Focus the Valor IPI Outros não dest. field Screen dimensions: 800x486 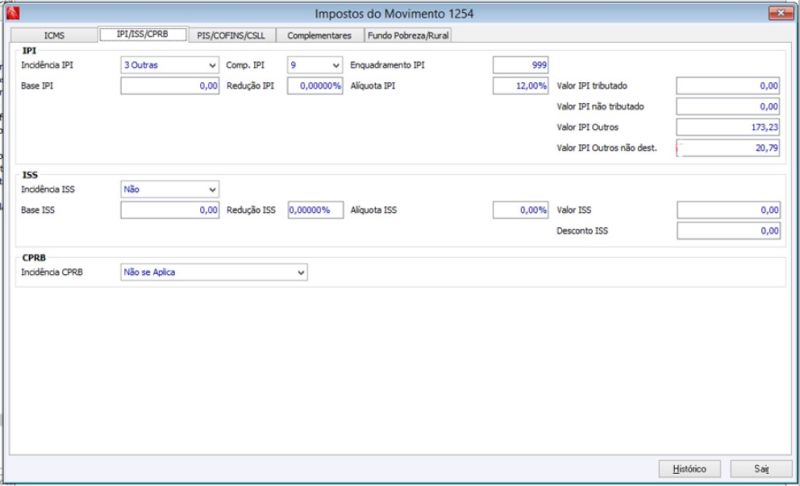tap(728, 148)
